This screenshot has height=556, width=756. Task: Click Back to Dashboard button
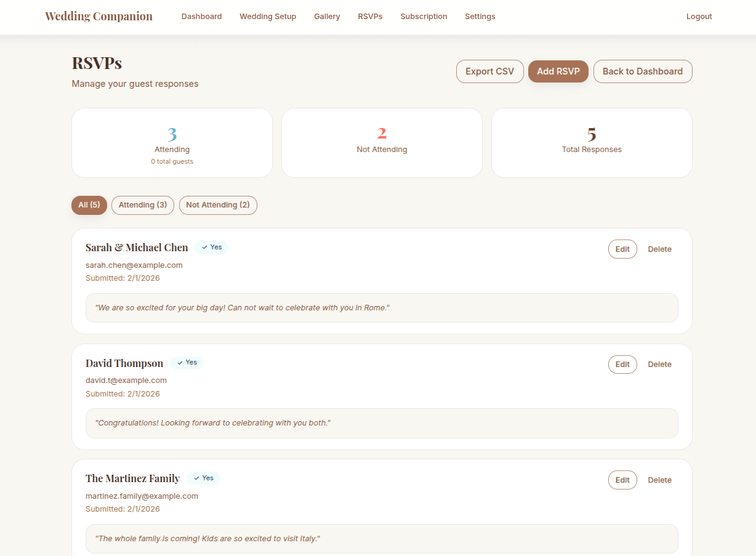click(x=642, y=71)
